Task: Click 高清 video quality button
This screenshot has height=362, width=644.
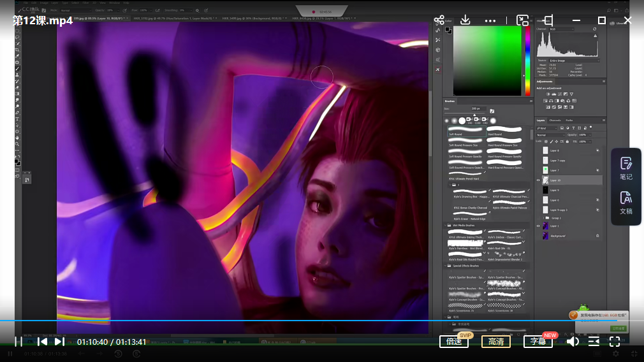Action: tap(495, 342)
